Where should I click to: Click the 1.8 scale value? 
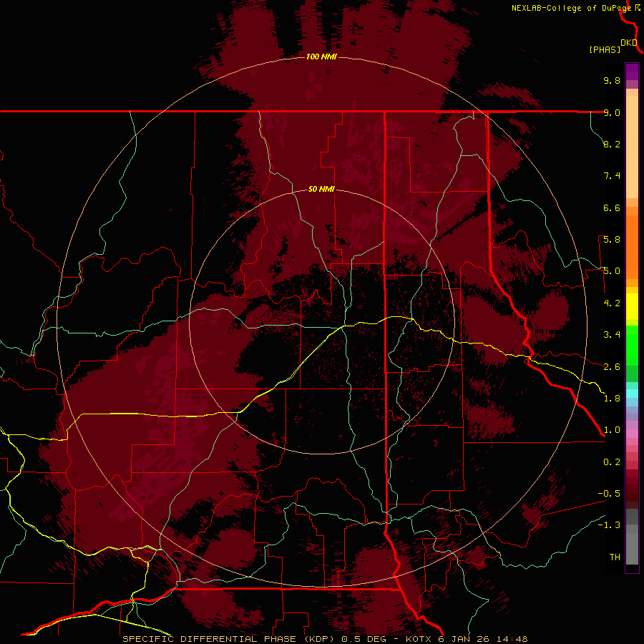pos(612,399)
